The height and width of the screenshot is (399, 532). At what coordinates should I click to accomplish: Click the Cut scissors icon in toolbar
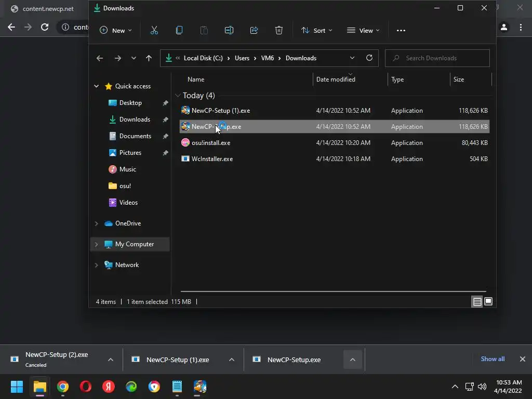(154, 31)
